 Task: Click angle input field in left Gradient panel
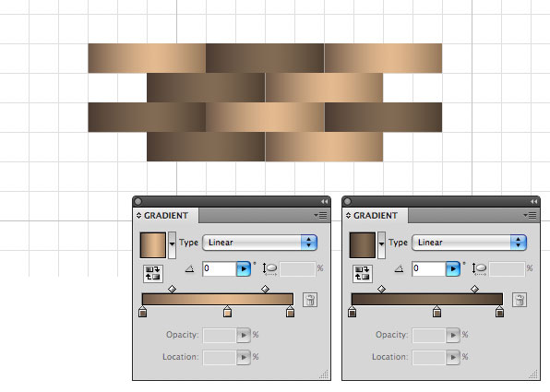pos(220,269)
